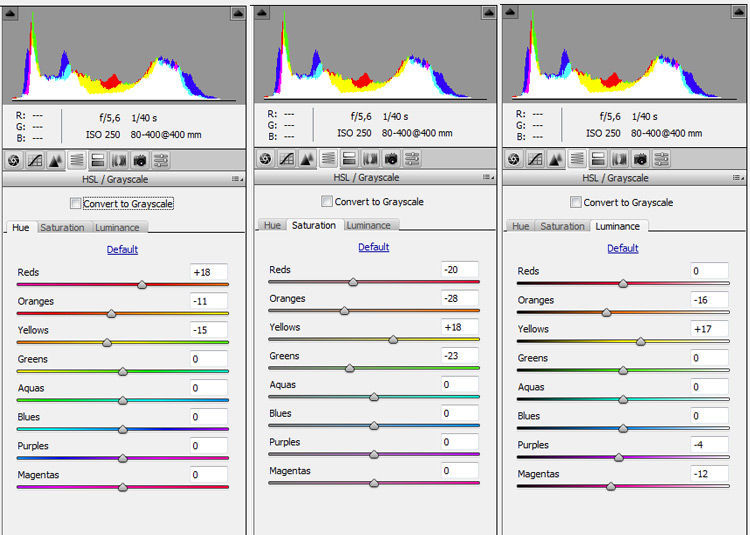Open Camera Calibration icon in Saturation-active panel
Image resolution: width=750 pixels, height=535 pixels.
pyautogui.click(x=391, y=158)
